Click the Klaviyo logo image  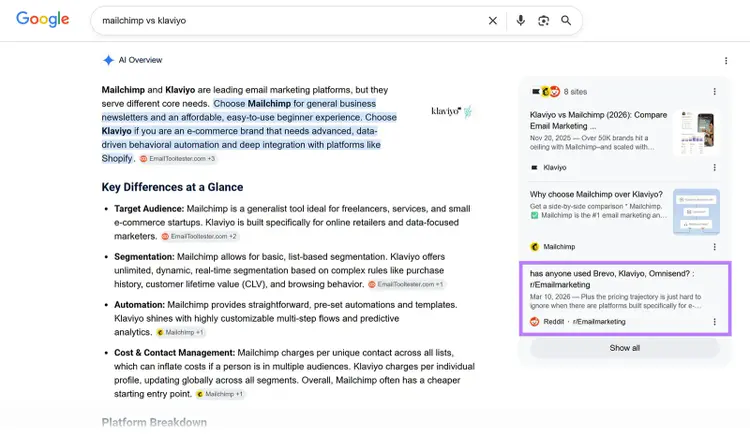[x=452, y=111]
